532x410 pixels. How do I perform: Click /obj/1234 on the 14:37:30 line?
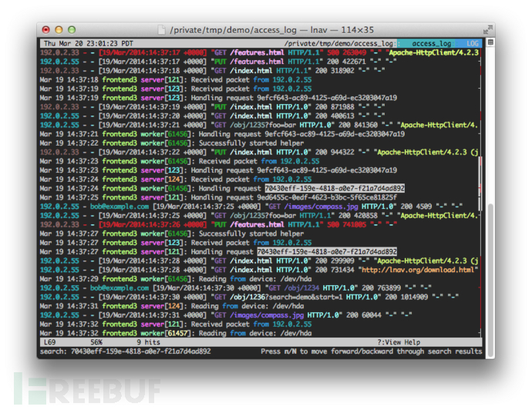pos(302,288)
